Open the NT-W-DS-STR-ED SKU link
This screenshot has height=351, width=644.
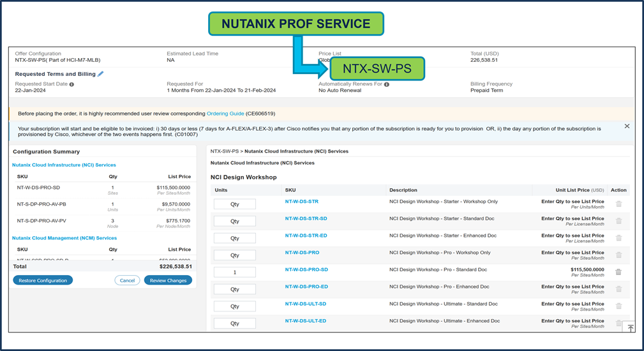click(x=306, y=235)
